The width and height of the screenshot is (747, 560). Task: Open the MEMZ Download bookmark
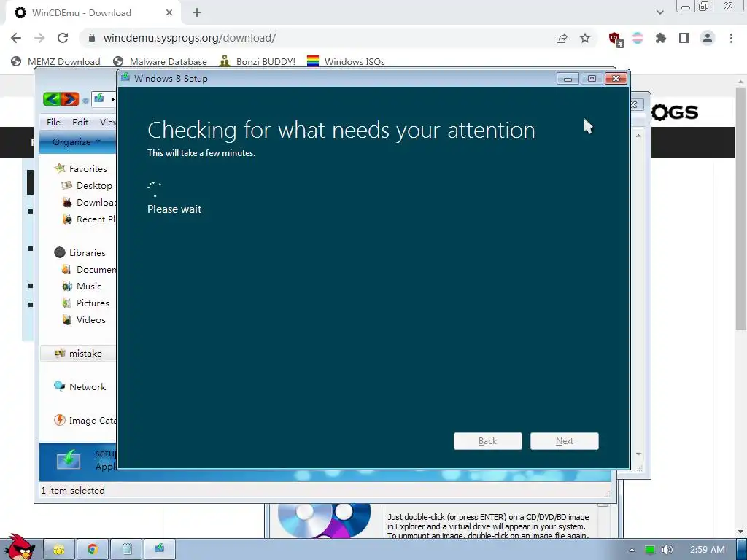click(x=55, y=61)
